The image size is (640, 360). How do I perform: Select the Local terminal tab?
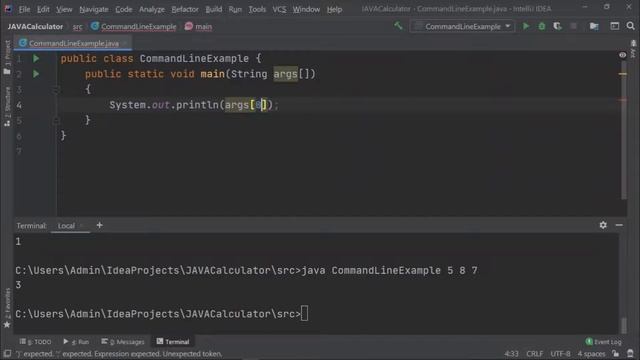(x=66, y=226)
